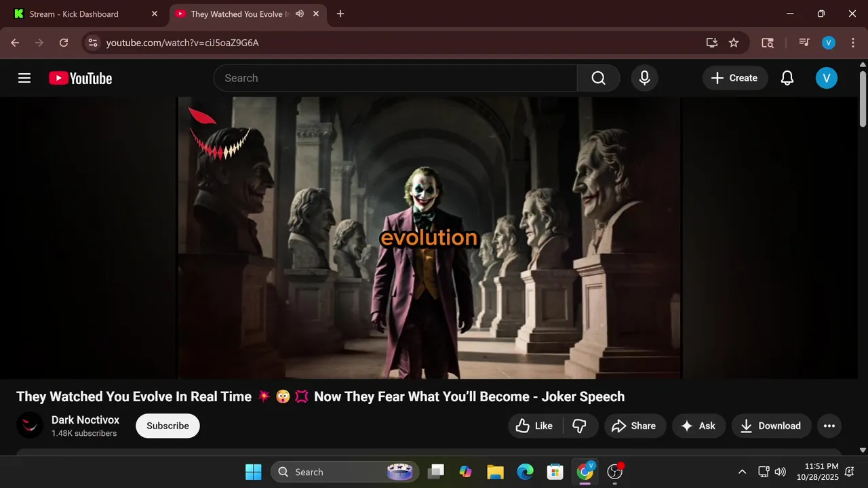Go back with the browser back arrow
This screenshot has height=488, width=868.
[15, 43]
